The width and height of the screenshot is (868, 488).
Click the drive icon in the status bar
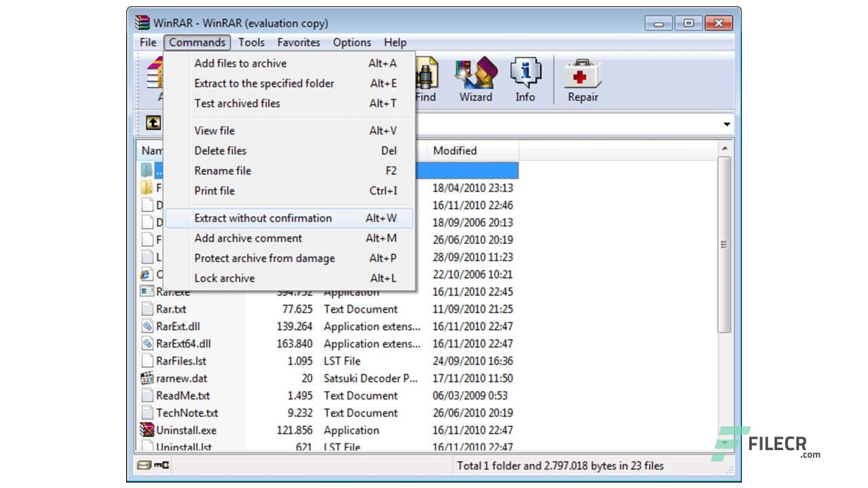click(x=144, y=466)
